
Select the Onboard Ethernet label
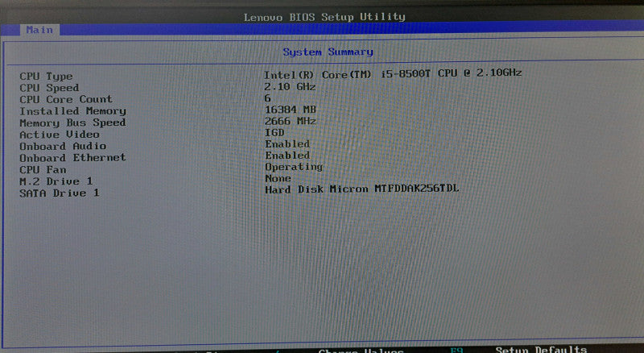72,158
